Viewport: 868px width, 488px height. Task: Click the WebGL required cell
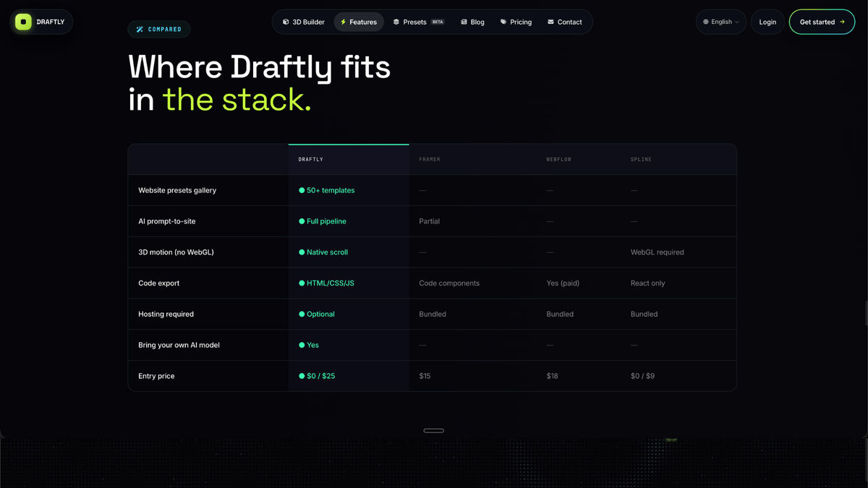point(657,252)
